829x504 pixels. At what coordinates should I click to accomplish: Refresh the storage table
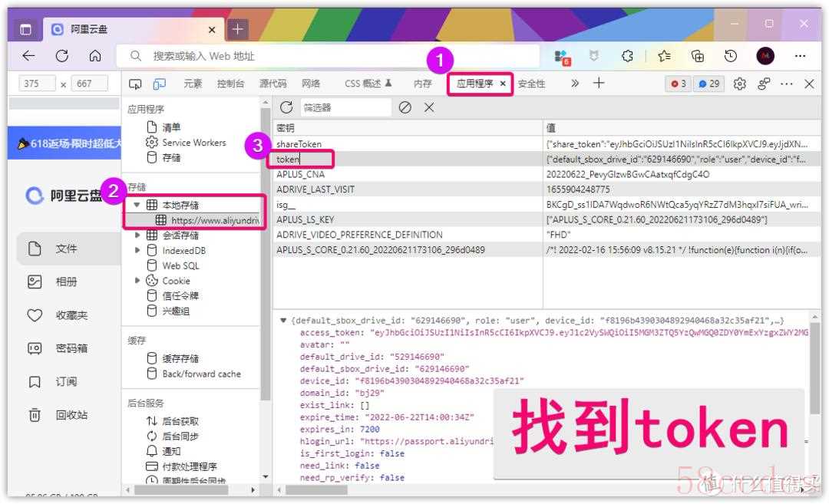click(286, 107)
